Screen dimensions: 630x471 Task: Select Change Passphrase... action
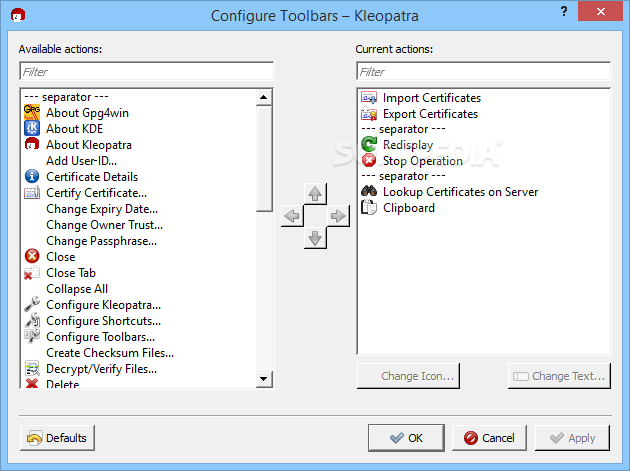coord(102,241)
